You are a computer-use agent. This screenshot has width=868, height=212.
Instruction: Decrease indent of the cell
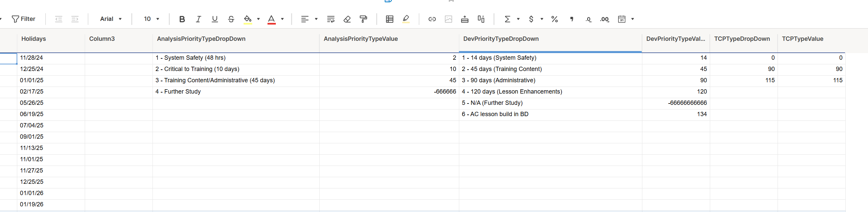coord(58,19)
